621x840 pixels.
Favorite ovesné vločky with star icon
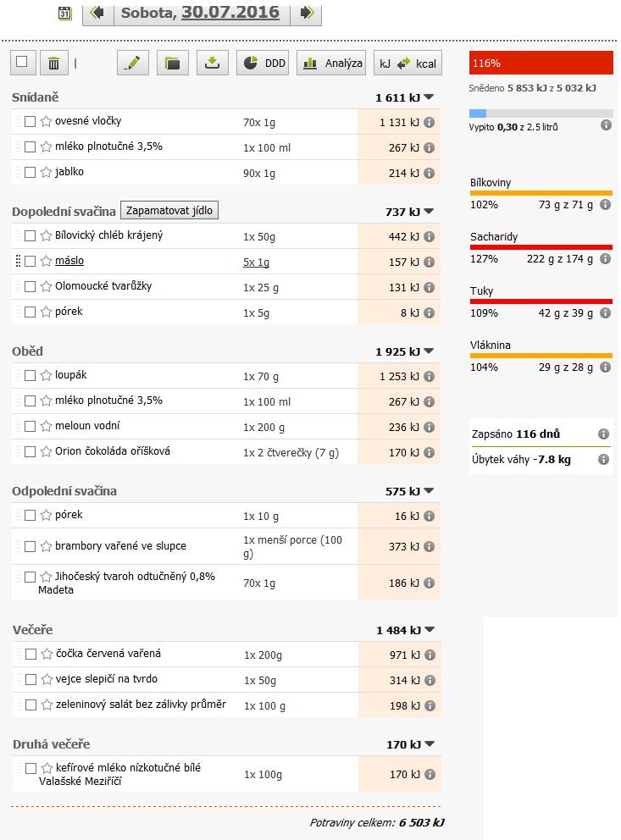[x=47, y=122]
